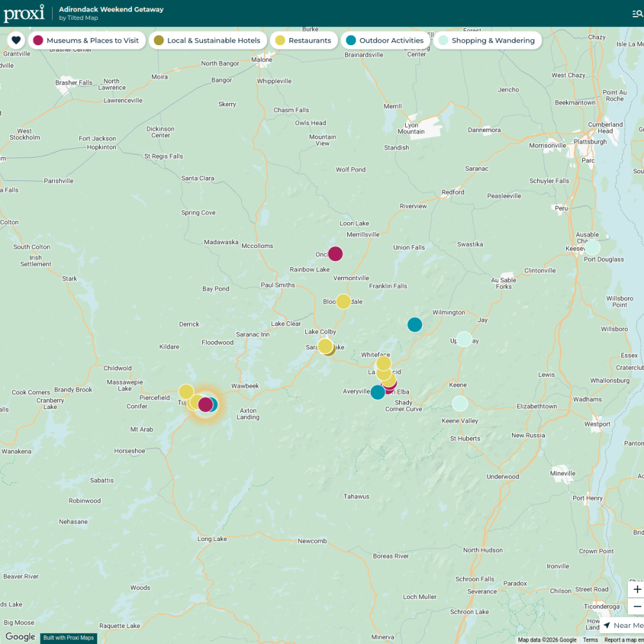
Task: Click the zoom out minus button
Action: [x=637, y=606]
